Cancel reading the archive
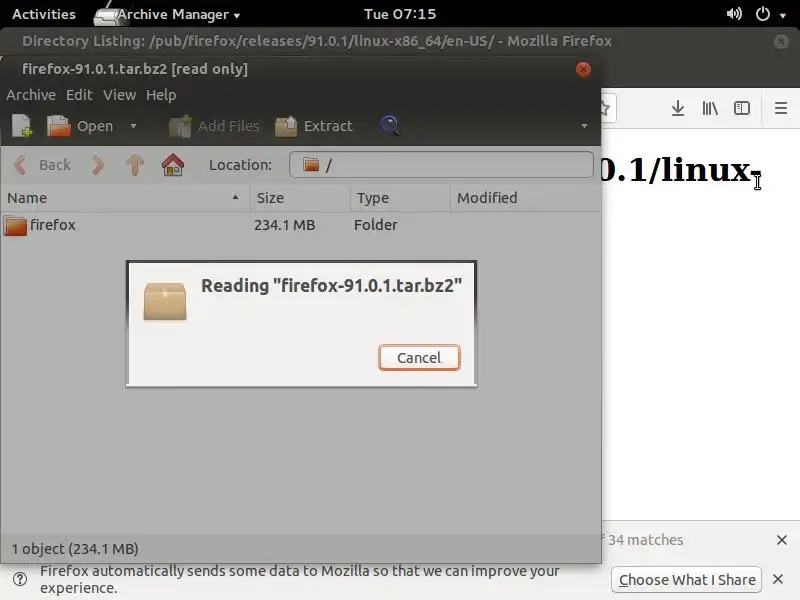Viewport: 800px width, 600px height. pos(419,358)
